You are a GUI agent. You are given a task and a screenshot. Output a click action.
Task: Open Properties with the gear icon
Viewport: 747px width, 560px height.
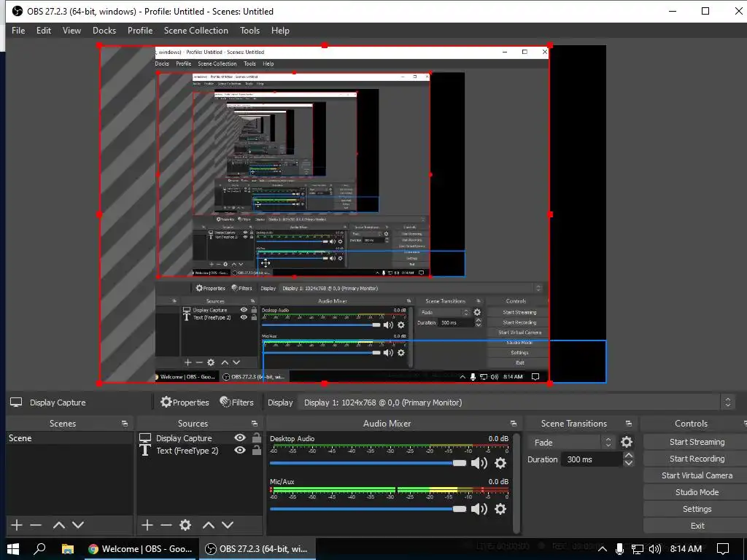click(185, 402)
